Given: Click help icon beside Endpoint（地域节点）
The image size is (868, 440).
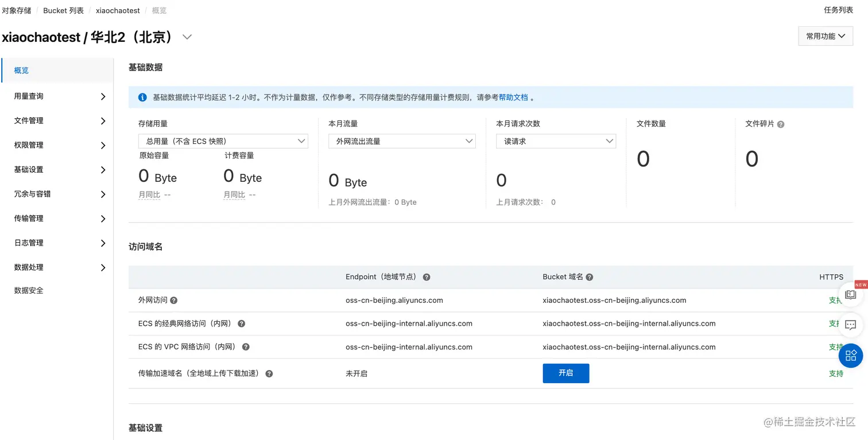Looking at the screenshot, I should pos(427,277).
